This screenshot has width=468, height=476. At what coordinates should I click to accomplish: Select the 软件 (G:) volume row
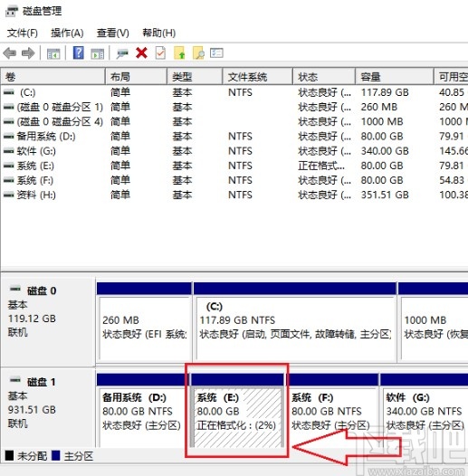click(234, 151)
